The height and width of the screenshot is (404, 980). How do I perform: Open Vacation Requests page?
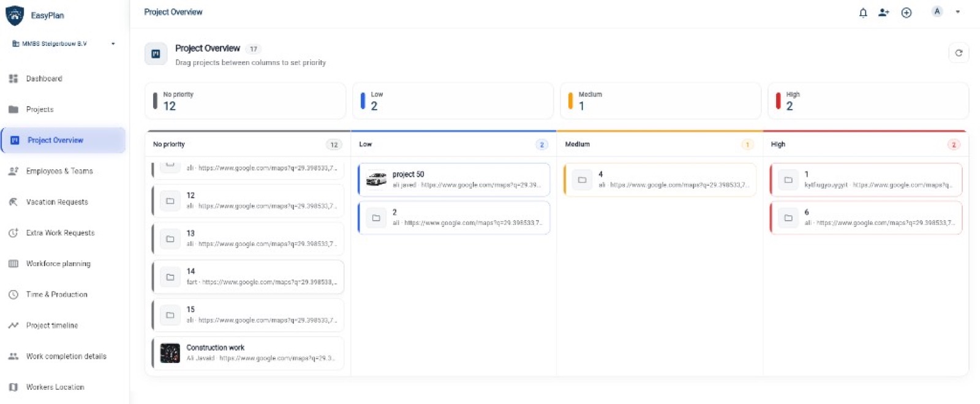(64, 202)
